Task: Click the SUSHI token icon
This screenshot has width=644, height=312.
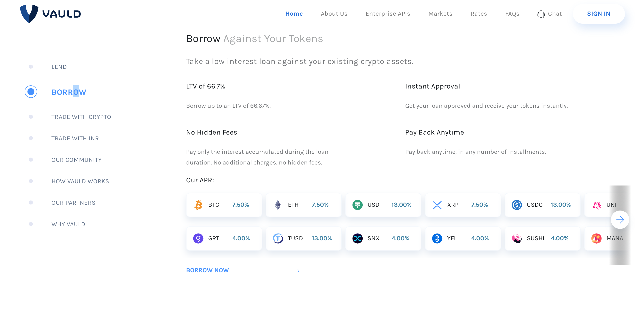Action: click(517, 238)
